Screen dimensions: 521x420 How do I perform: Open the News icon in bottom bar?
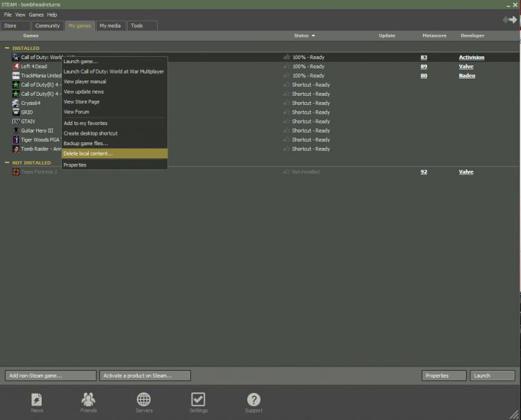(x=37, y=400)
